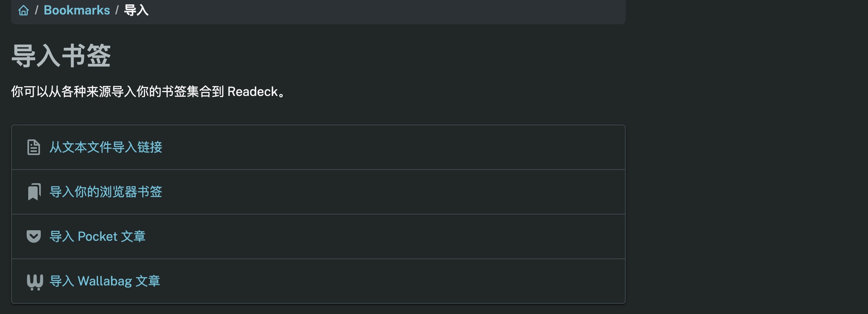Click blank area of text file import row
The image size is (868, 314).
(x=392, y=147)
